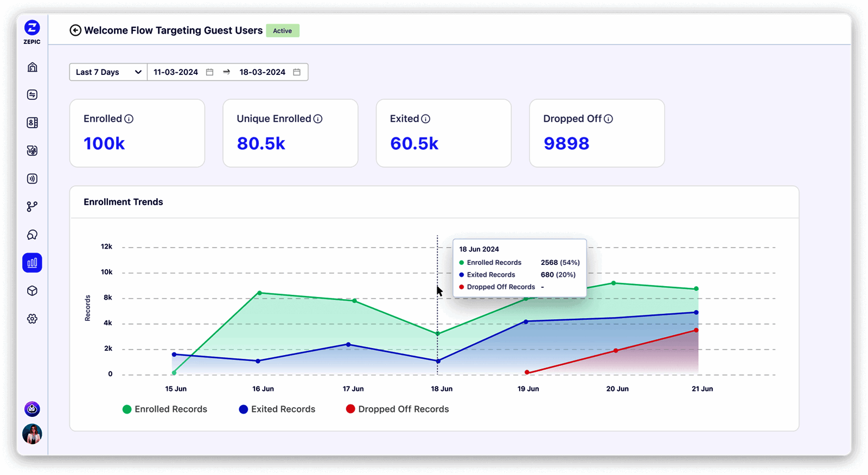Click the 21 Jun Dropped Off data point
The height and width of the screenshot is (475, 868).
pos(696,331)
